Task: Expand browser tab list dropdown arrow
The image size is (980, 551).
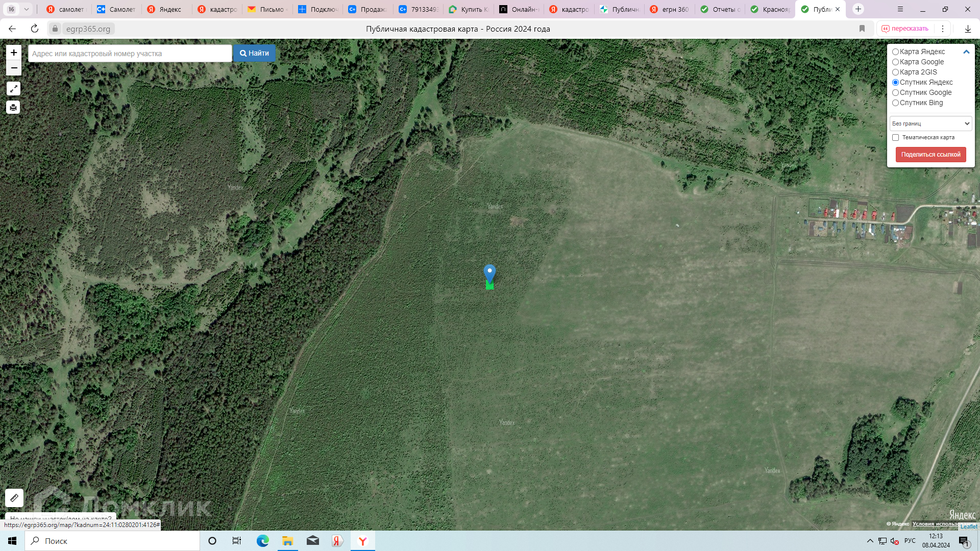Action: (27, 9)
